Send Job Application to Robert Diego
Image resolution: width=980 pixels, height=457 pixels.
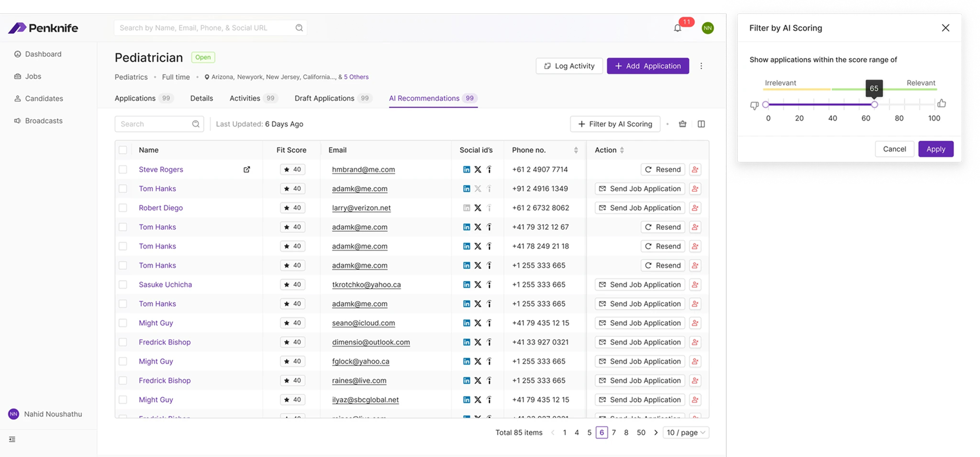click(x=640, y=208)
